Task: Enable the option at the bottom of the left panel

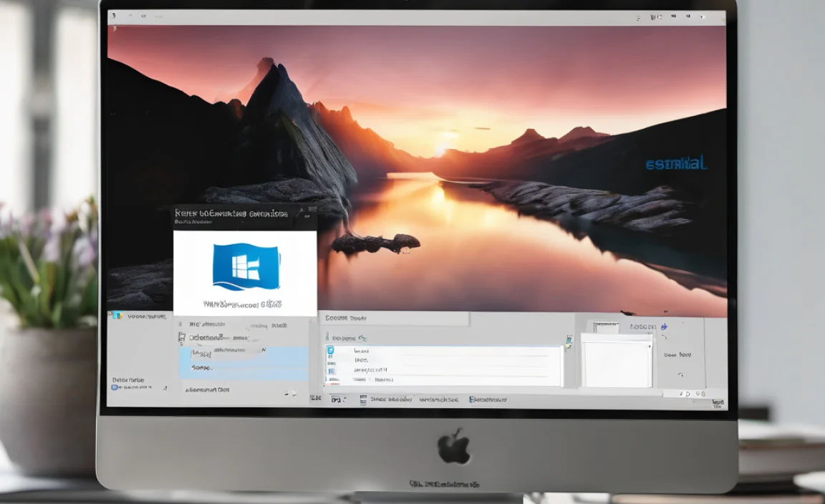Action: 113,387
